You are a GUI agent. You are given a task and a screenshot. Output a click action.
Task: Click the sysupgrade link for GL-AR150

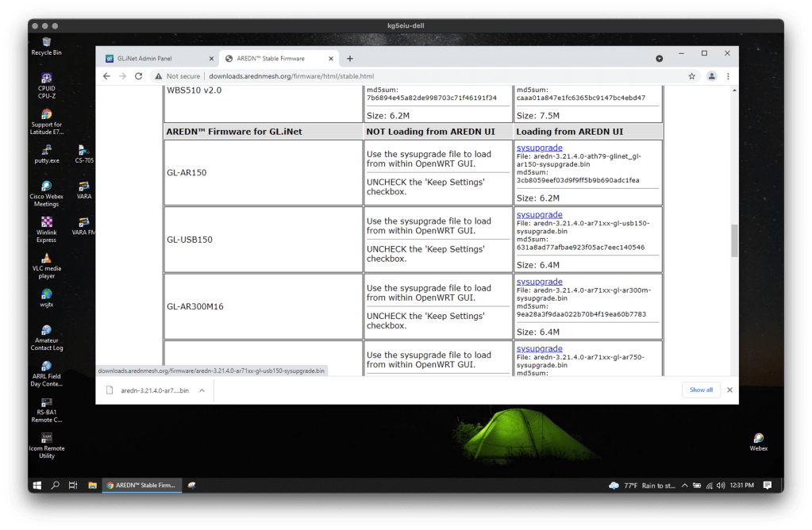539,148
